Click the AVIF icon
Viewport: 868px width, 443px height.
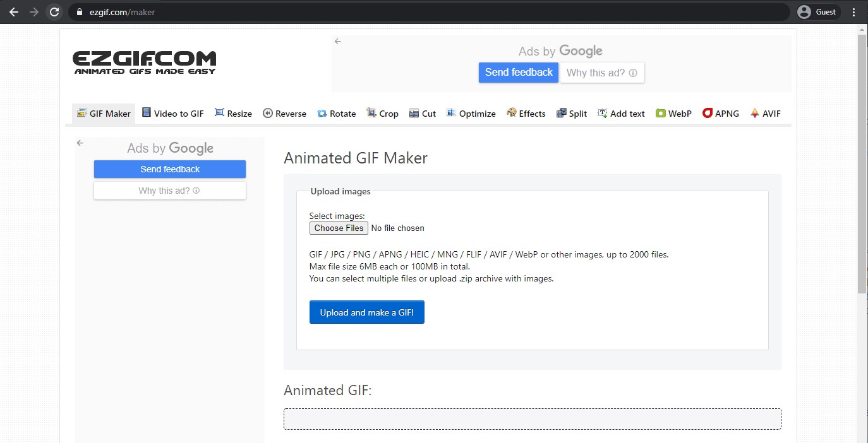tap(755, 113)
